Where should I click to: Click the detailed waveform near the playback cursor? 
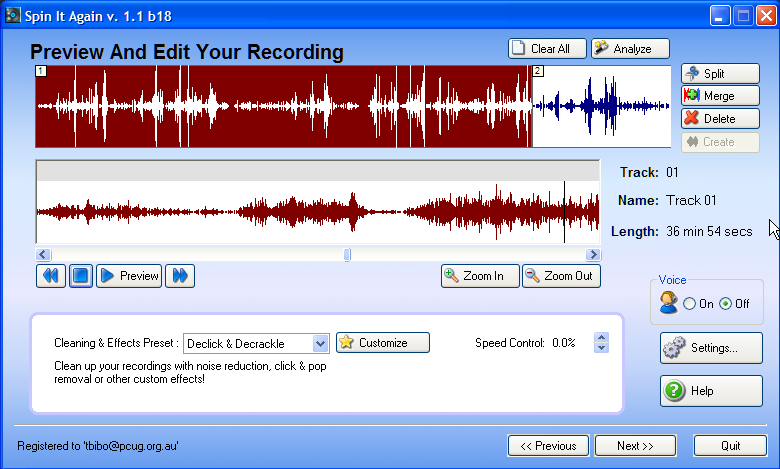[x=564, y=212]
